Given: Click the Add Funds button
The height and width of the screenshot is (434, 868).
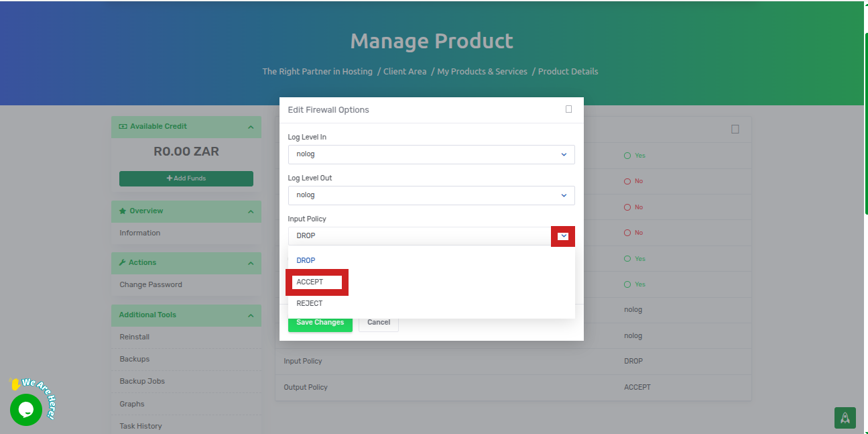Looking at the screenshot, I should coord(186,178).
